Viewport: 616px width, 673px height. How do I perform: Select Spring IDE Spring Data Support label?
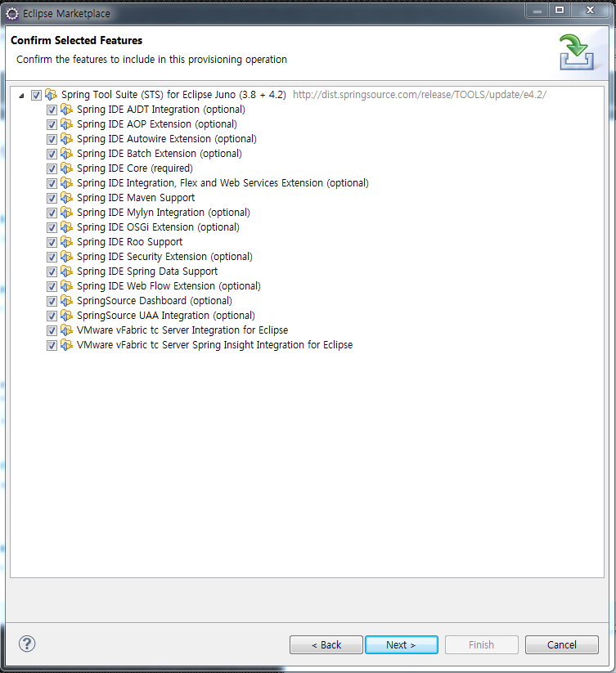147,271
